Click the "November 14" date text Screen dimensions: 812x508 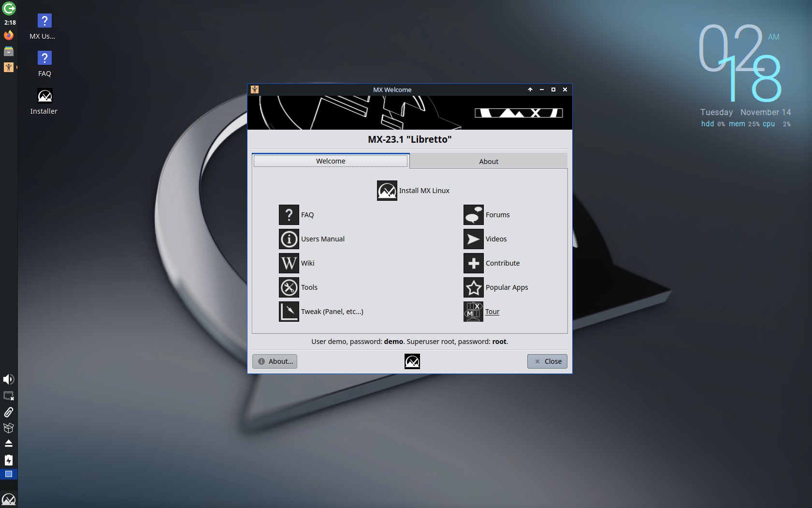point(766,112)
